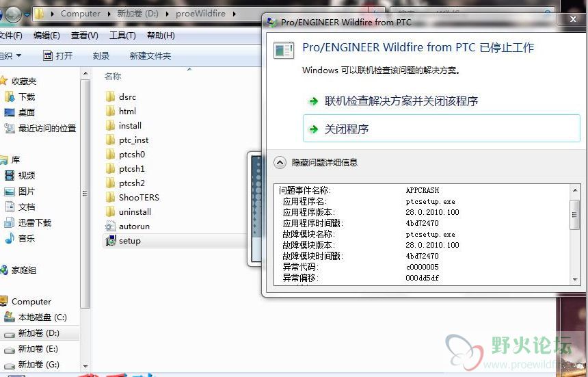Select 新加卷 (G:) drive
This screenshot has width=588, height=377.
tap(38, 365)
